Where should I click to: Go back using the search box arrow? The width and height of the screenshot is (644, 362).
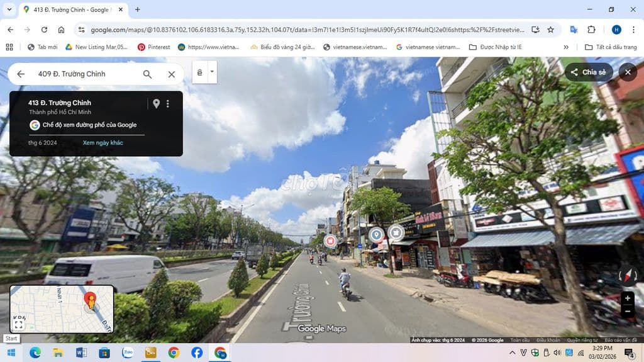(x=21, y=74)
